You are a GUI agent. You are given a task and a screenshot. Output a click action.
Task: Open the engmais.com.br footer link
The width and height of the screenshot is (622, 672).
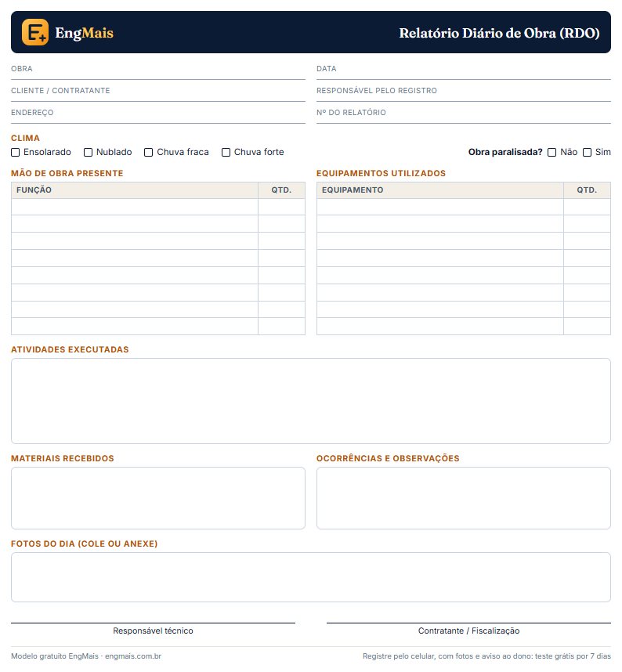(133, 656)
